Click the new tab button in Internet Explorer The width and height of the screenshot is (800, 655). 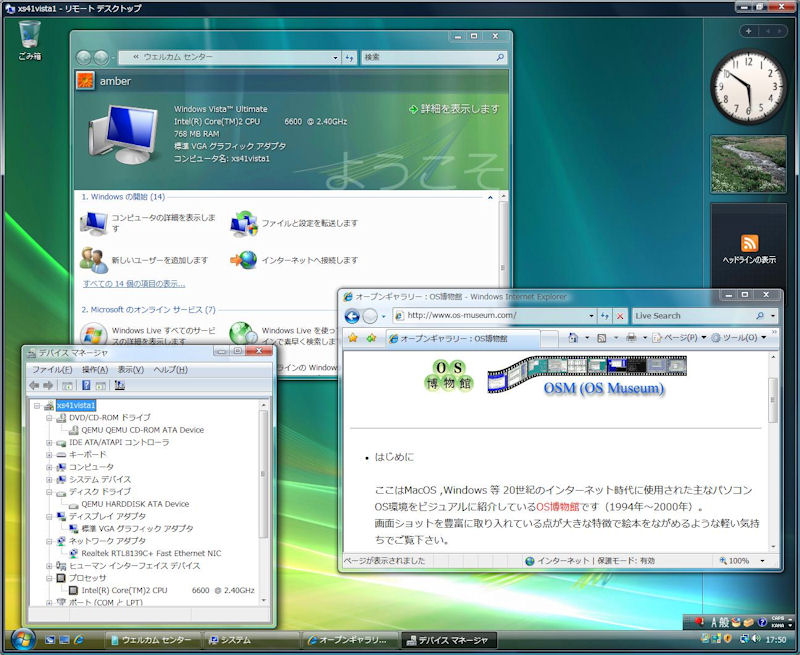point(548,338)
